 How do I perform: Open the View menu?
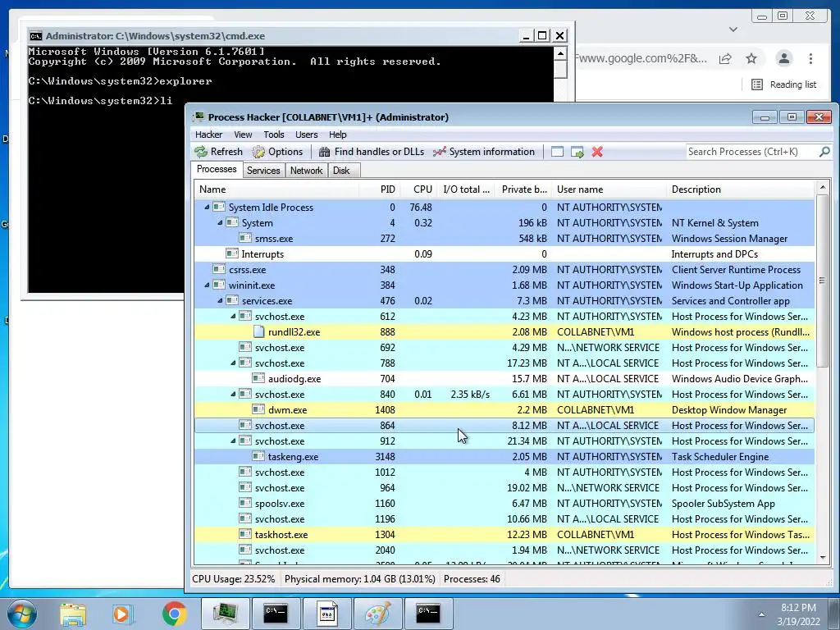point(243,135)
